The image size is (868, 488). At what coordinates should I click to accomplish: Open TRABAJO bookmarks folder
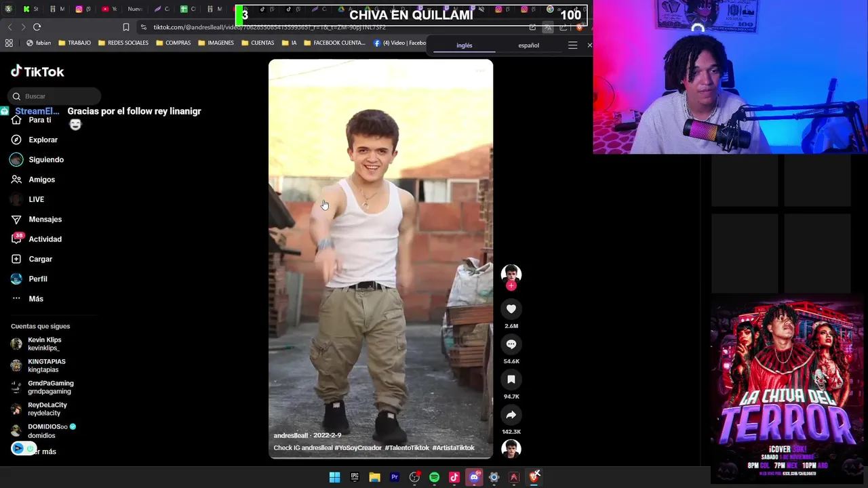[x=75, y=43]
